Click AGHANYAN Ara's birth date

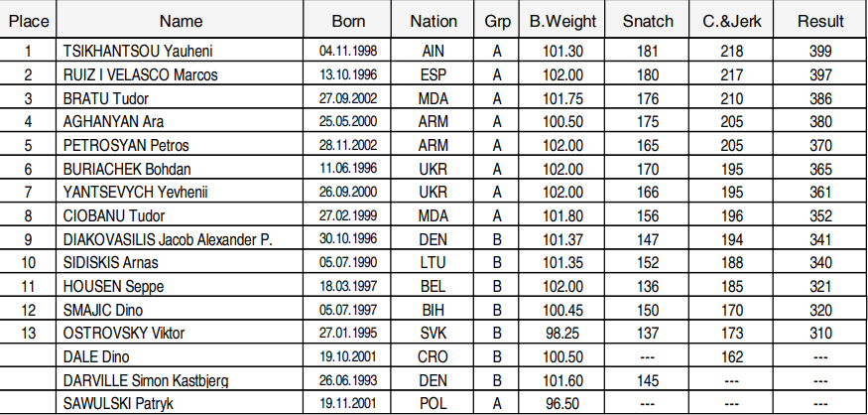point(348,121)
